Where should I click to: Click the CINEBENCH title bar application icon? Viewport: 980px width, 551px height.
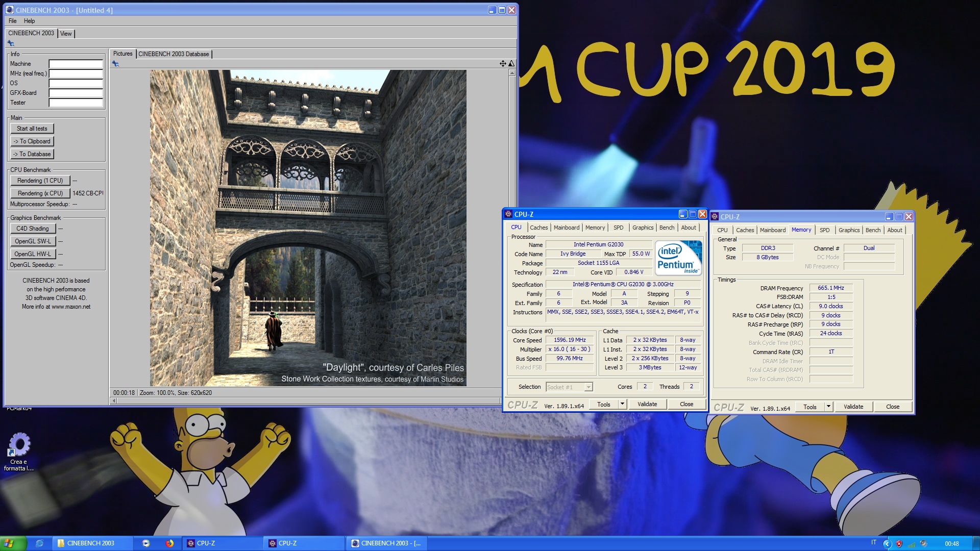(10, 10)
